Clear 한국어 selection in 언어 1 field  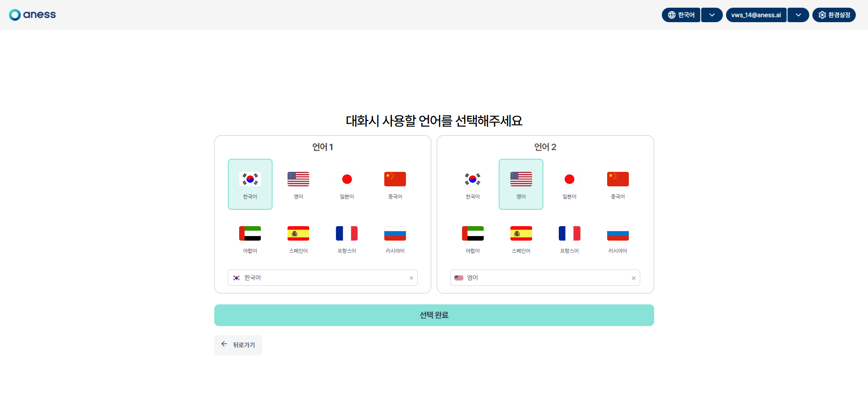click(x=411, y=278)
